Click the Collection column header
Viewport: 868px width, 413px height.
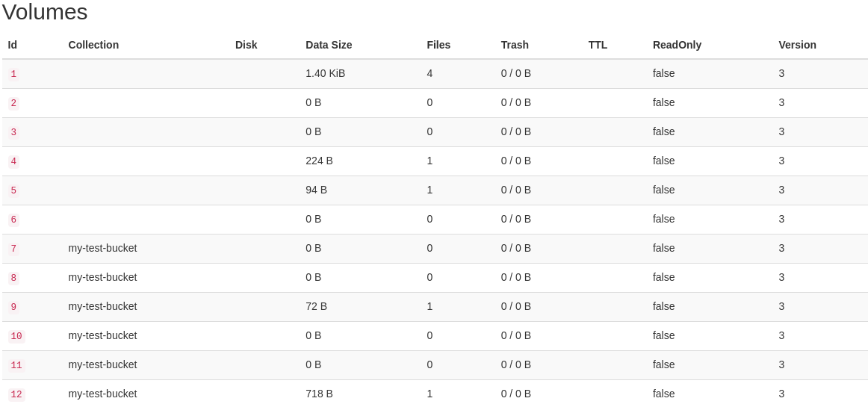pos(93,45)
